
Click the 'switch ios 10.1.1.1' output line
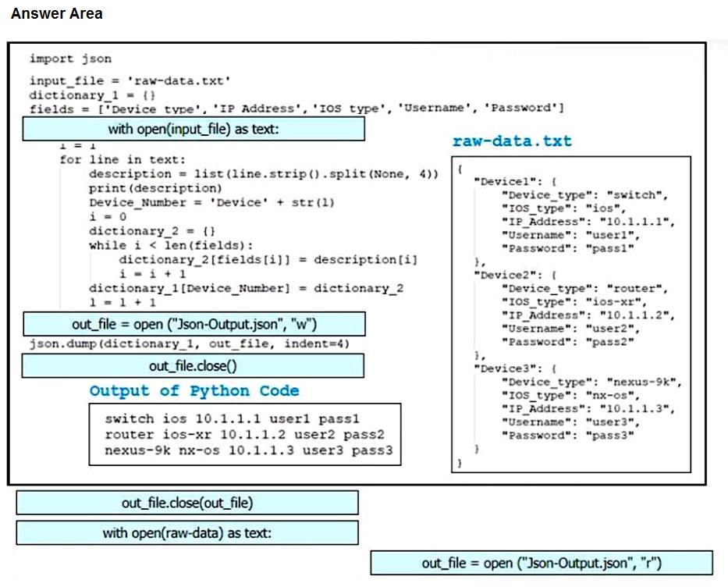(232, 419)
